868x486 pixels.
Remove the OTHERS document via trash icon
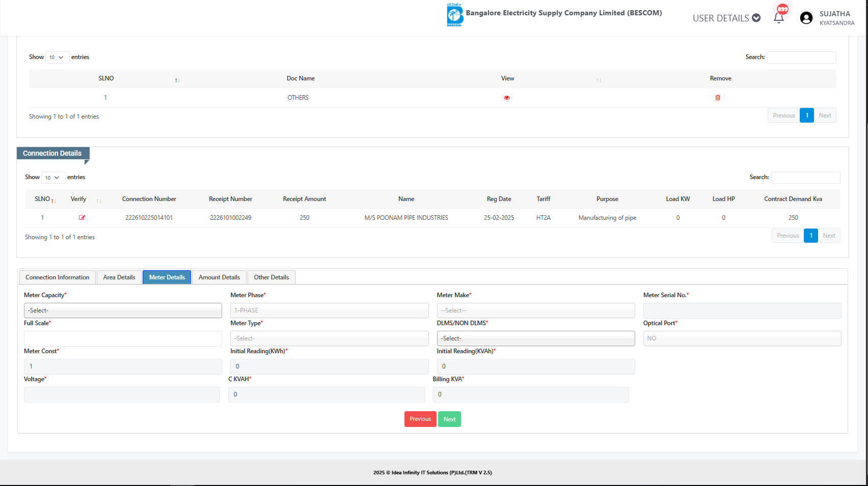point(717,98)
